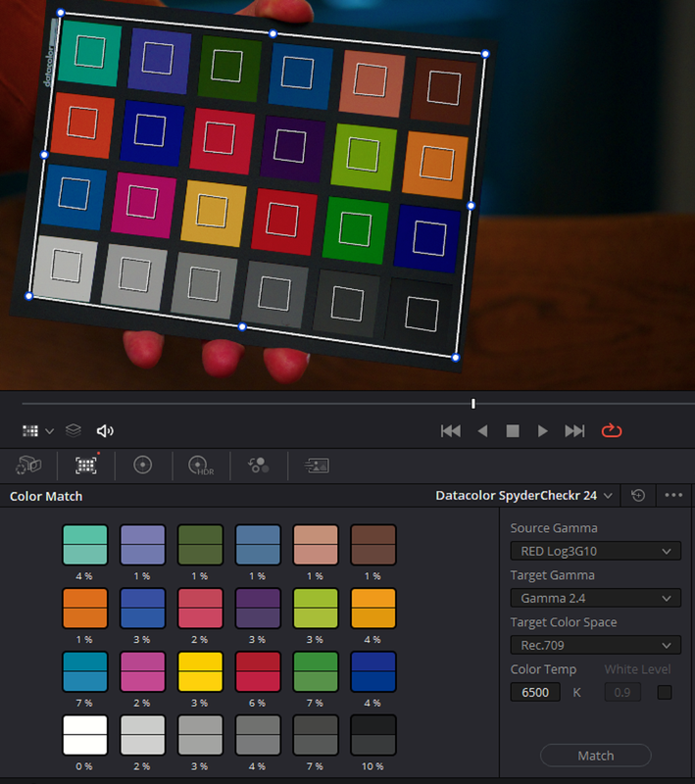Select the lime green swatch

(316, 608)
